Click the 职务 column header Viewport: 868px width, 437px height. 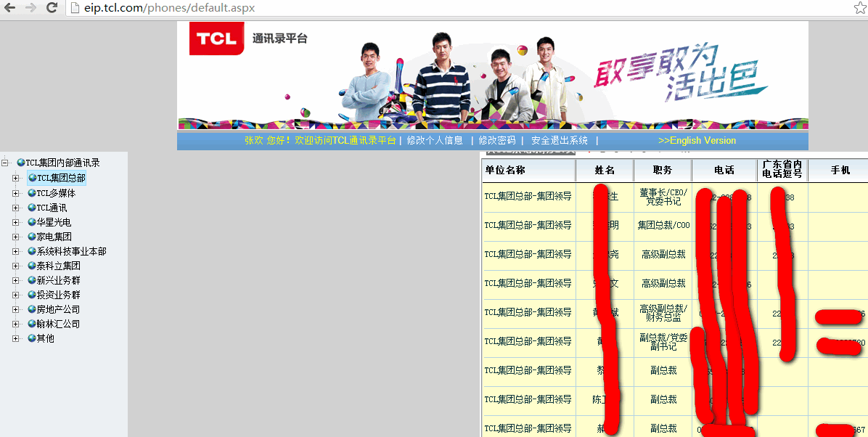pos(663,171)
